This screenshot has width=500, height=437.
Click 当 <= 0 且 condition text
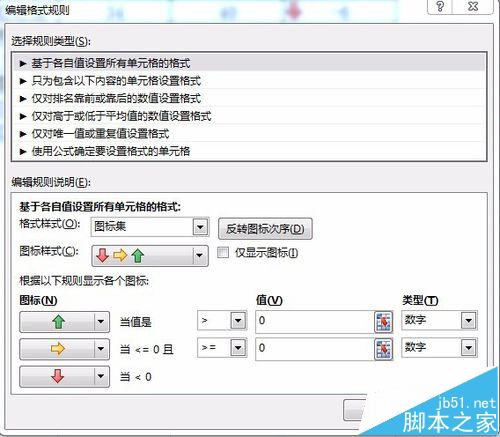pyautogui.click(x=147, y=349)
